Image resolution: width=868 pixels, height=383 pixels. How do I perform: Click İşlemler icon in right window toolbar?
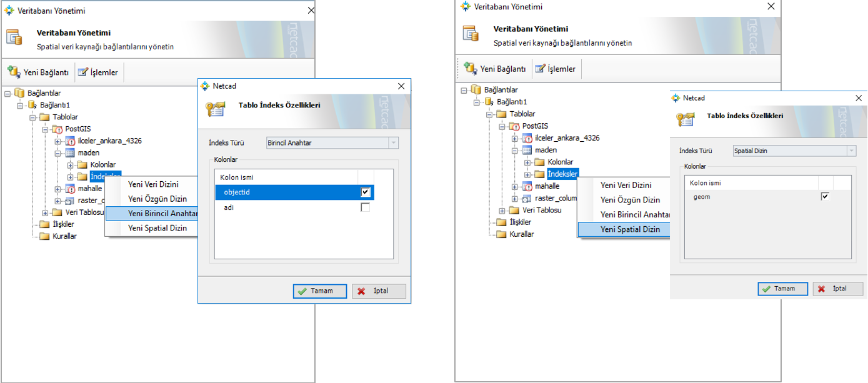(x=540, y=68)
